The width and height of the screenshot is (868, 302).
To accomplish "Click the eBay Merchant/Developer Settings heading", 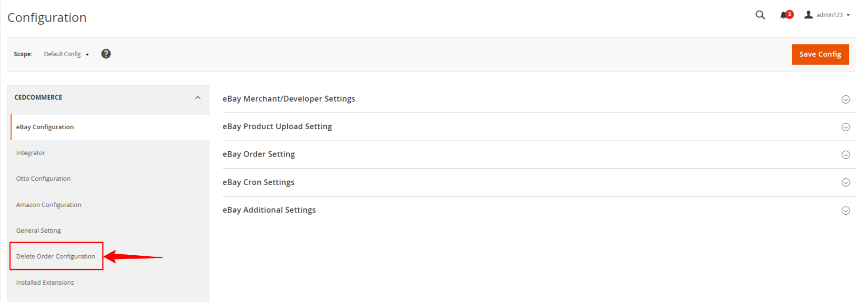I will [289, 99].
